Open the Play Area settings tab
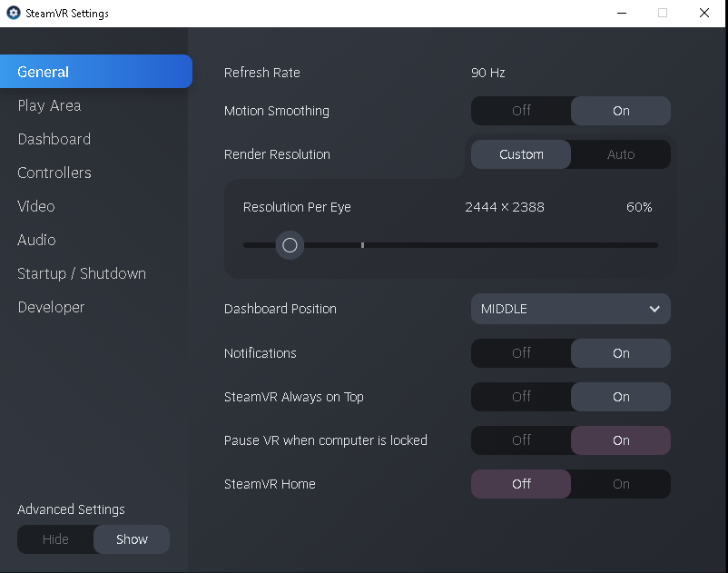This screenshot has height=573, width=728. [x=49, y=105]
